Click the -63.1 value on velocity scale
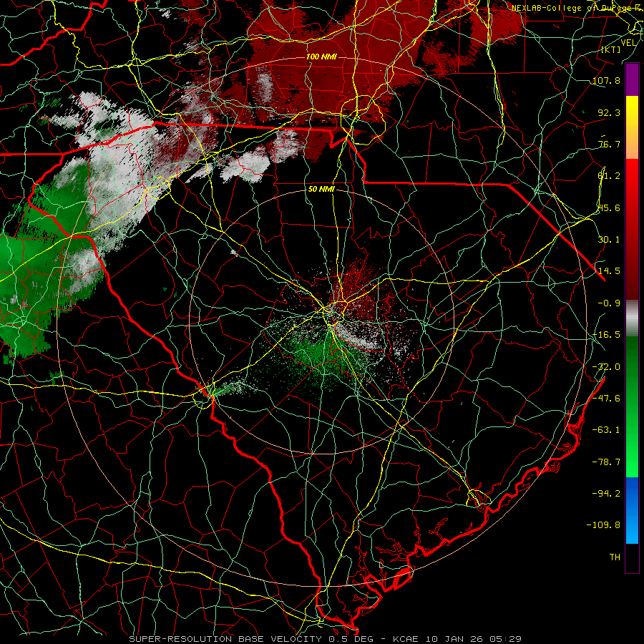The width and height of the screenshot is (644, 644). (x=606, y=430)
